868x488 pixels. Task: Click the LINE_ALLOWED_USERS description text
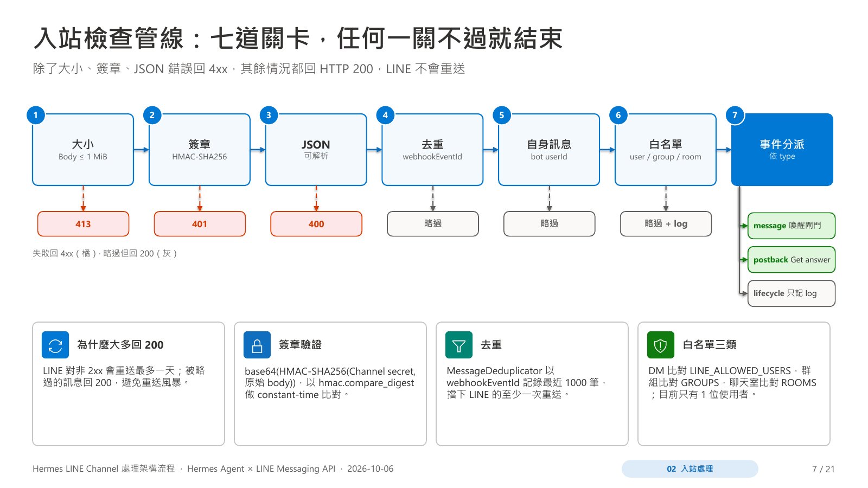(732, 382)
